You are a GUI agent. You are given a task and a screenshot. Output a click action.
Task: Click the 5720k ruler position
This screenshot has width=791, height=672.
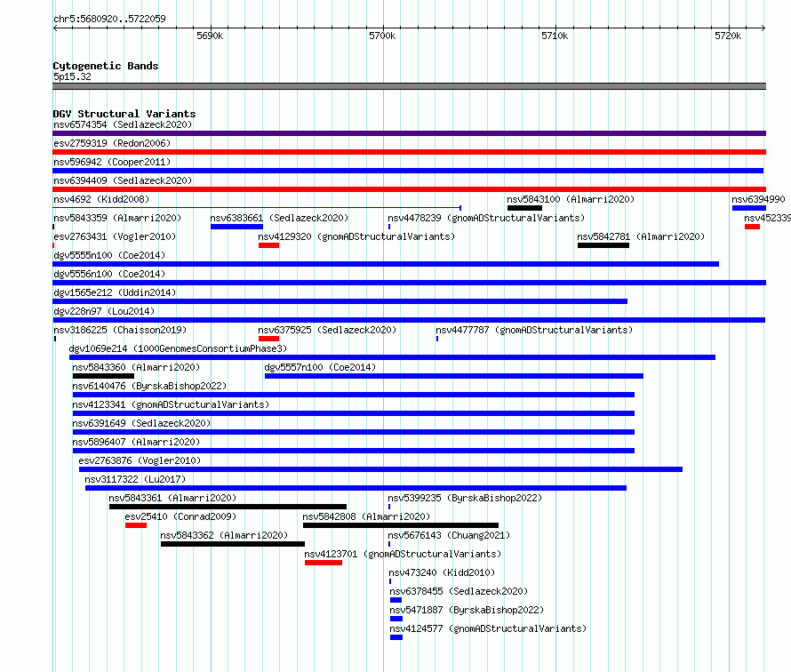[728, 36]
